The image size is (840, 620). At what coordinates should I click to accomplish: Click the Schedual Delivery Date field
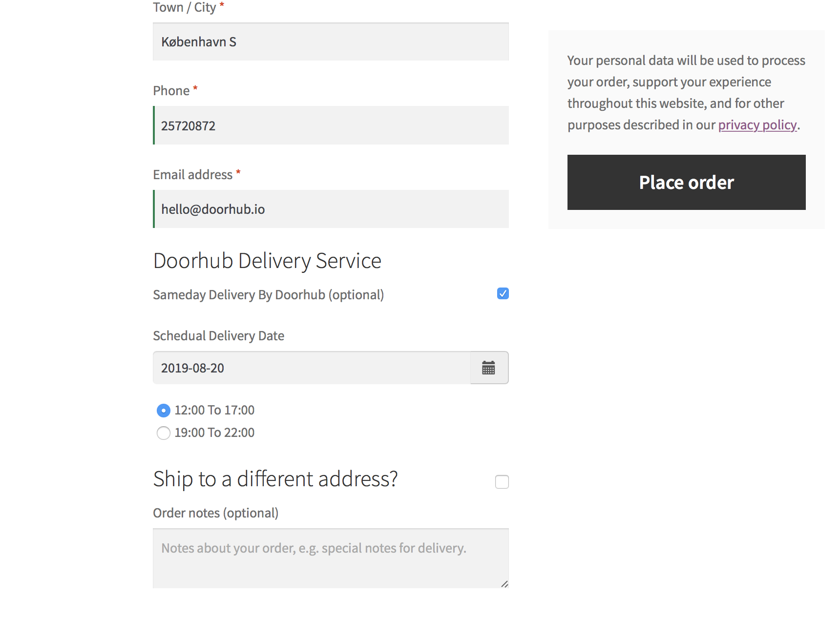click(312, 368)
